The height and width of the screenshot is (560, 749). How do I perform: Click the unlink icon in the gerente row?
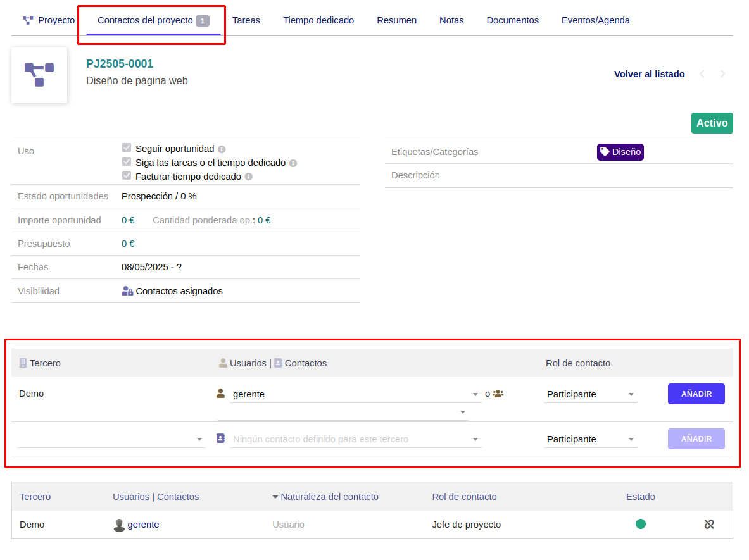(709, 524)
